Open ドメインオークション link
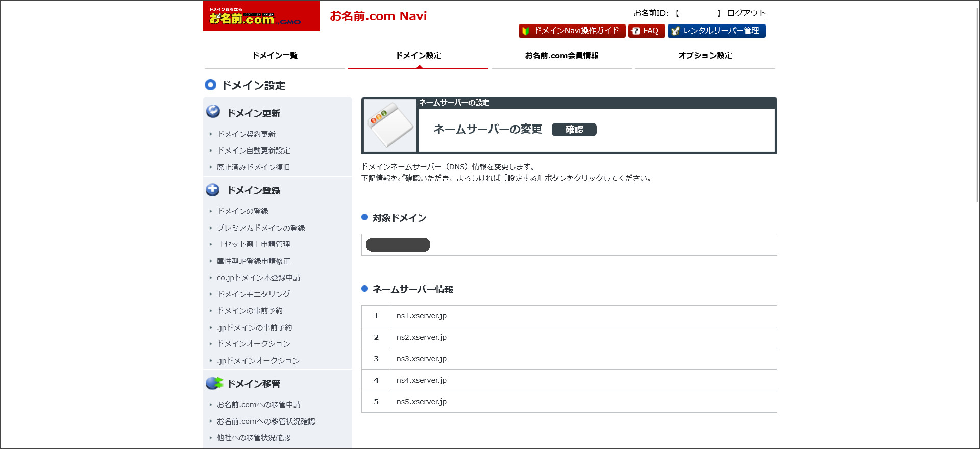The width and height of the screenshot is (980, 449). pyautogui.click(x=254, y=344)
